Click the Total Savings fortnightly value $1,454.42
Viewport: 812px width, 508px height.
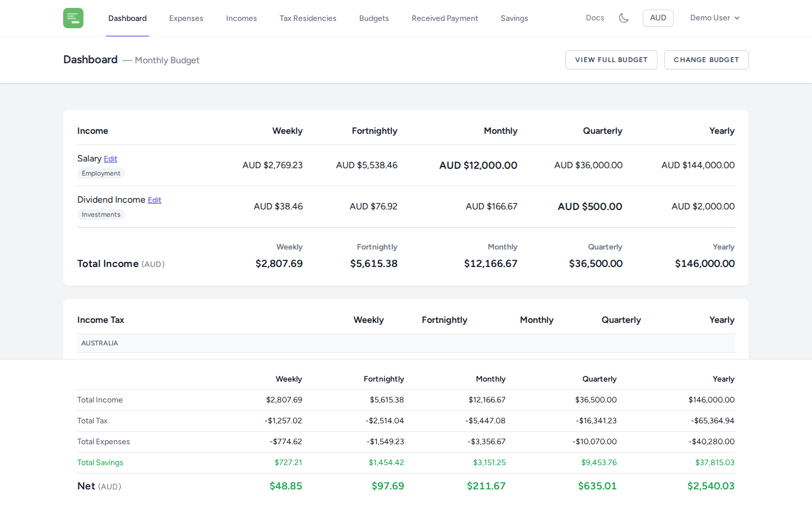386,463
